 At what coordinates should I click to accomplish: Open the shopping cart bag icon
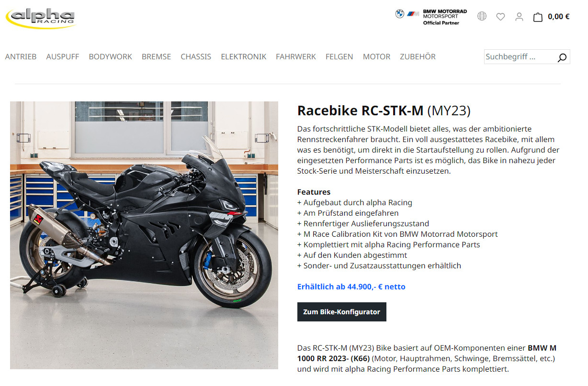(x=538, y=17)
